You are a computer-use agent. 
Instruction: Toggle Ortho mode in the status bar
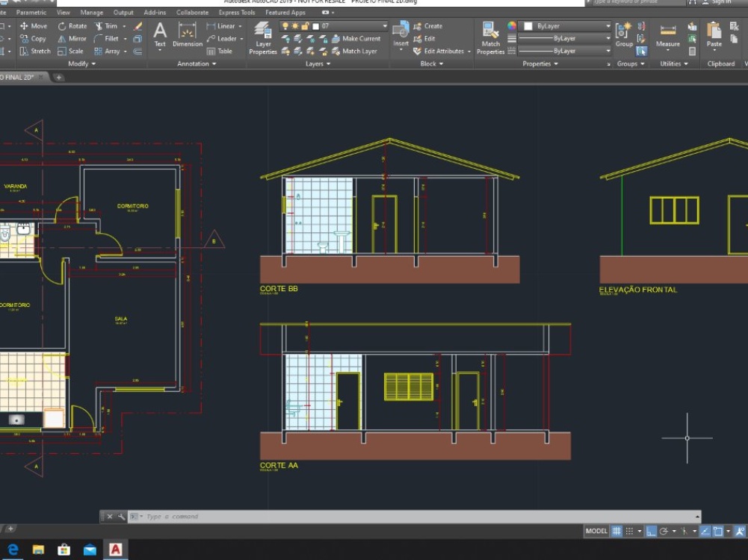click(x=651, y=531)
